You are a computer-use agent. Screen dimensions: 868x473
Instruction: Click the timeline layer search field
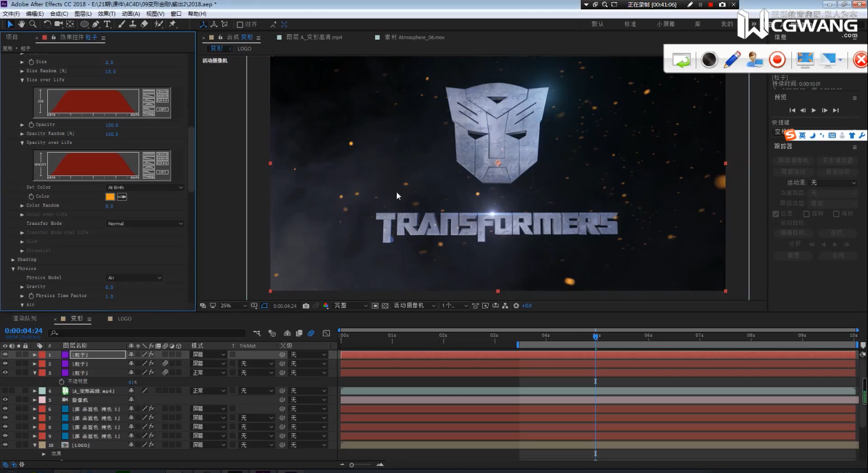147,333
